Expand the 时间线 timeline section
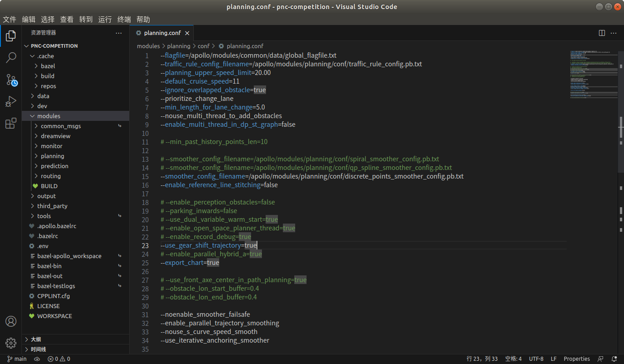This screenshot has height=364, width=624. pyautogui.click(x=38, y=349)
